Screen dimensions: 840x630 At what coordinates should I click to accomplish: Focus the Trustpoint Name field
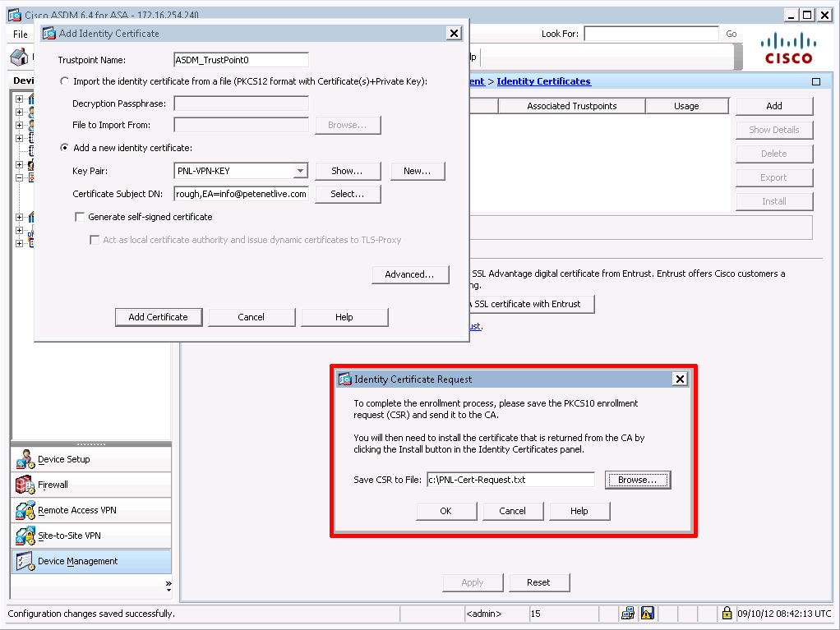click(x=241, y=60)
